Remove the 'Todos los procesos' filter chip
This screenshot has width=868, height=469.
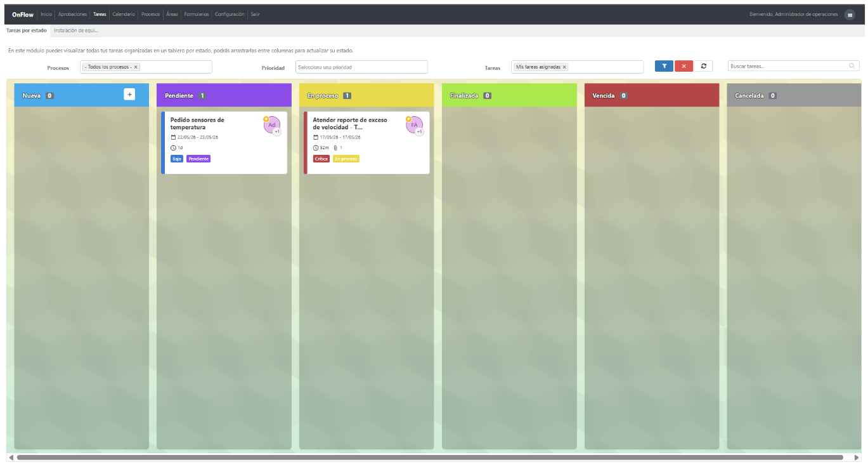tap(136, 67)
